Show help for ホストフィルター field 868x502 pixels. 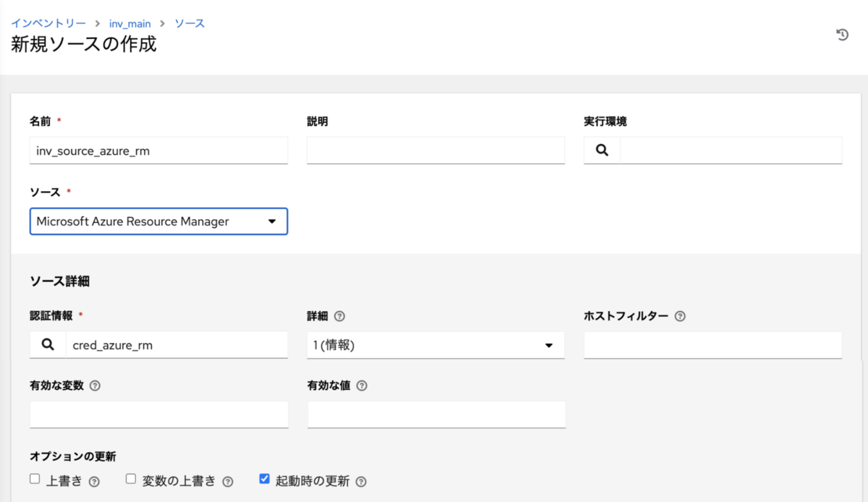tap(679, 316)
